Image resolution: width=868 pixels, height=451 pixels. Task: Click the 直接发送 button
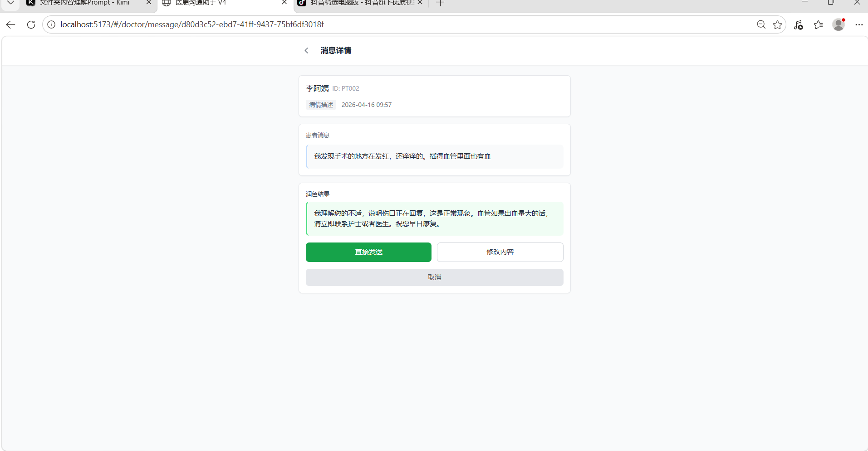pyautogui.click(x=368, y=252)
